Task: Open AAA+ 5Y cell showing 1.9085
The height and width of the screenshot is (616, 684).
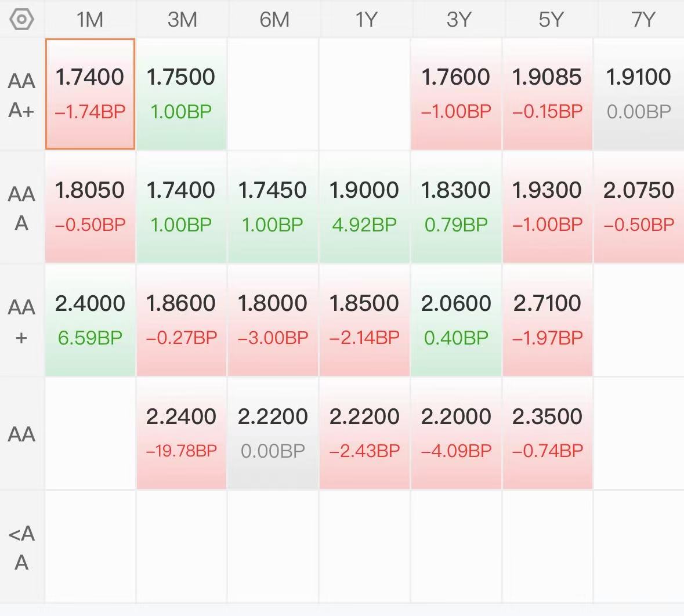Action: point(548,94)
